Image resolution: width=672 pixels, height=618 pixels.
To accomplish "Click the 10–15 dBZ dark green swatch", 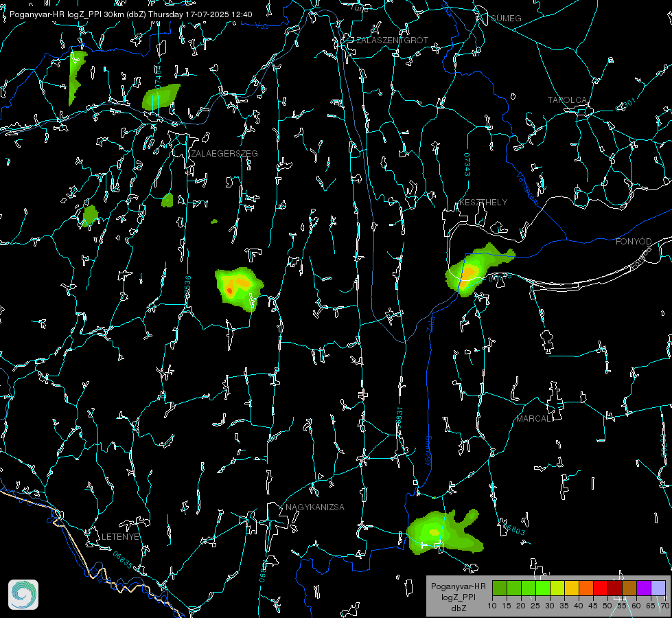I will tap(500, 588).
